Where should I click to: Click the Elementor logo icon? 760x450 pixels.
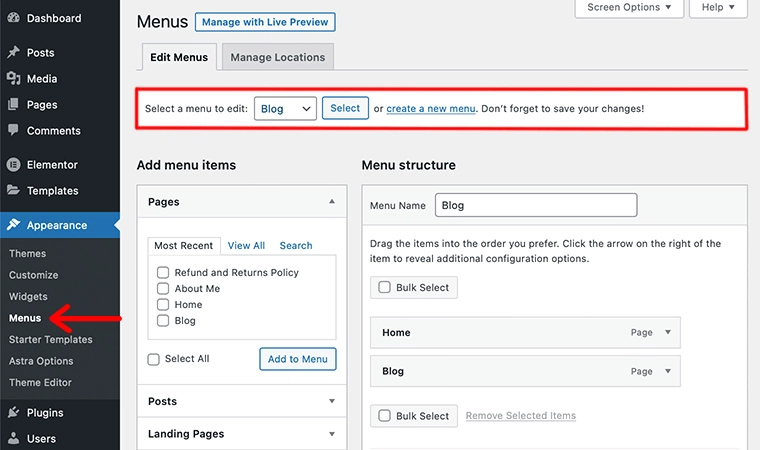[14, 165]
